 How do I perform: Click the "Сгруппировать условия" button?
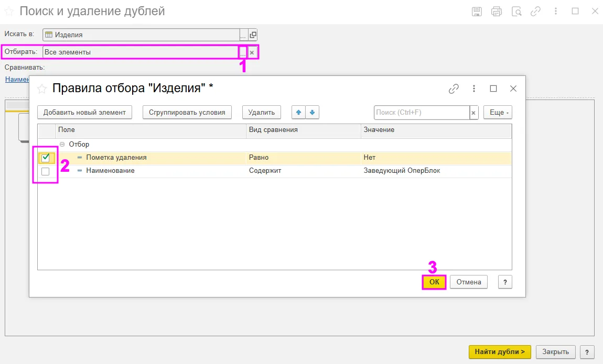tap(187, 113)
